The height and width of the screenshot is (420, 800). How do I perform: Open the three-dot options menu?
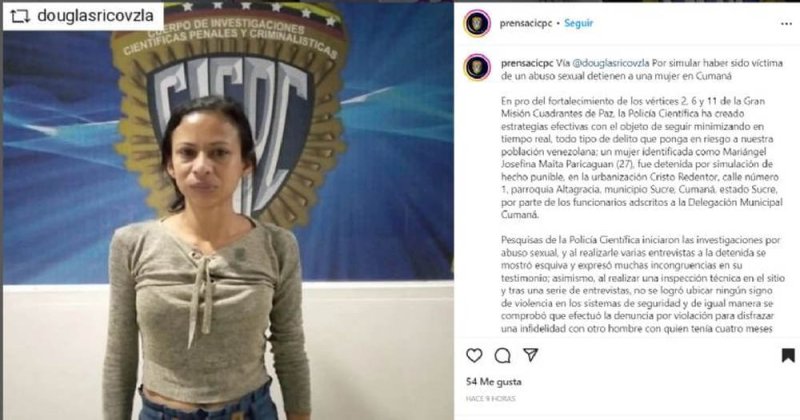(786, 23)
